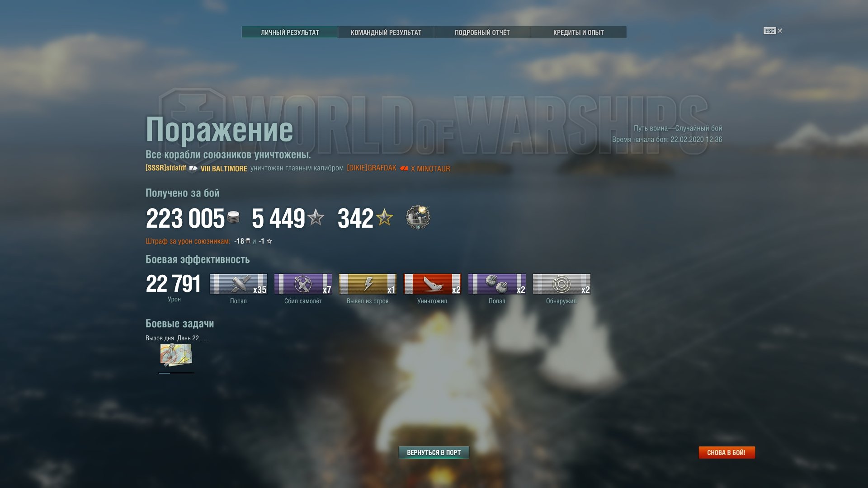
Task: Click the red Снова в бой! button
Action: [726, 452]
